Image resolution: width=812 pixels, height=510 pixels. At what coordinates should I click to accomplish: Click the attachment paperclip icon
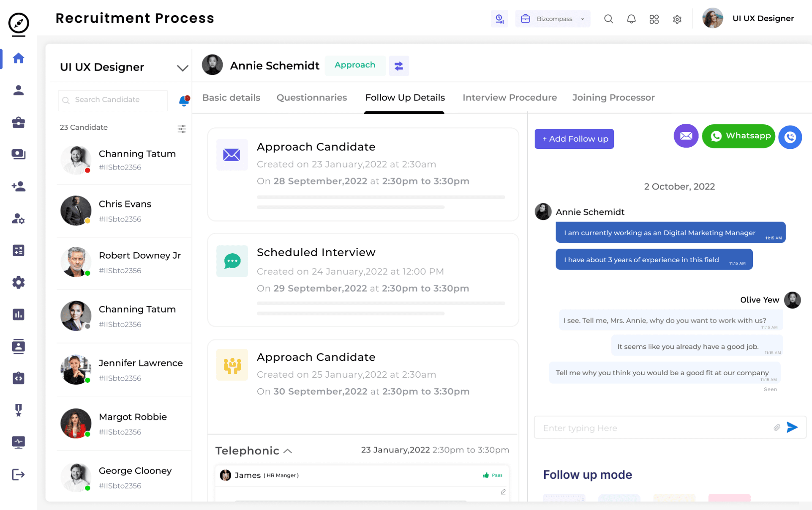(777, 428)
